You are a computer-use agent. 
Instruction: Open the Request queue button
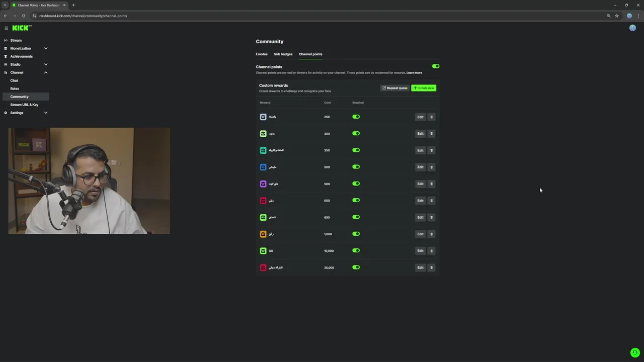click(395, 88)
